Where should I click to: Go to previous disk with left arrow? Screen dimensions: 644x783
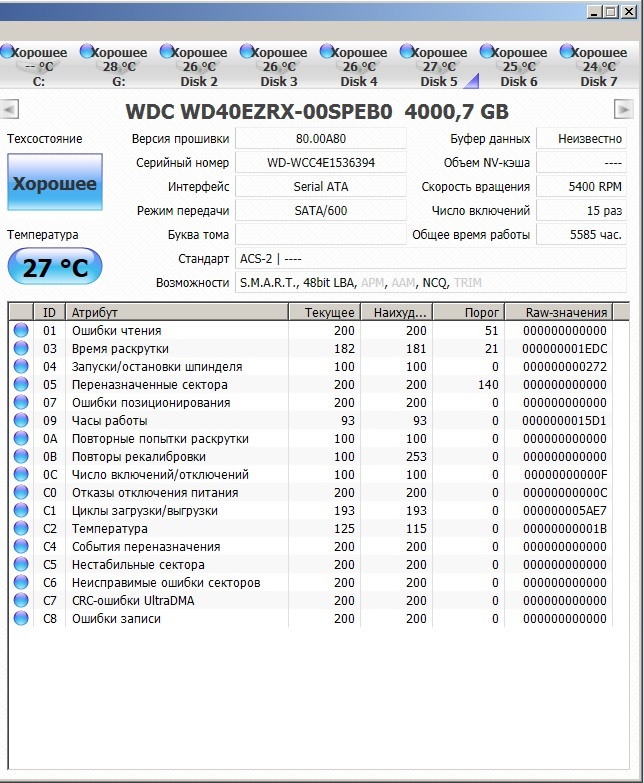[x=10, y=109]
